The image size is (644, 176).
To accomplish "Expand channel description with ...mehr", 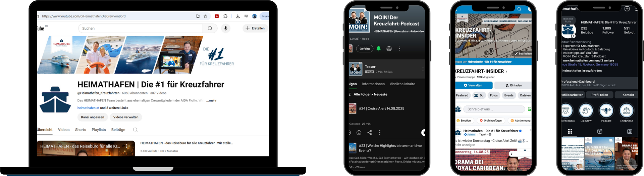I will [x=211, y=100].
